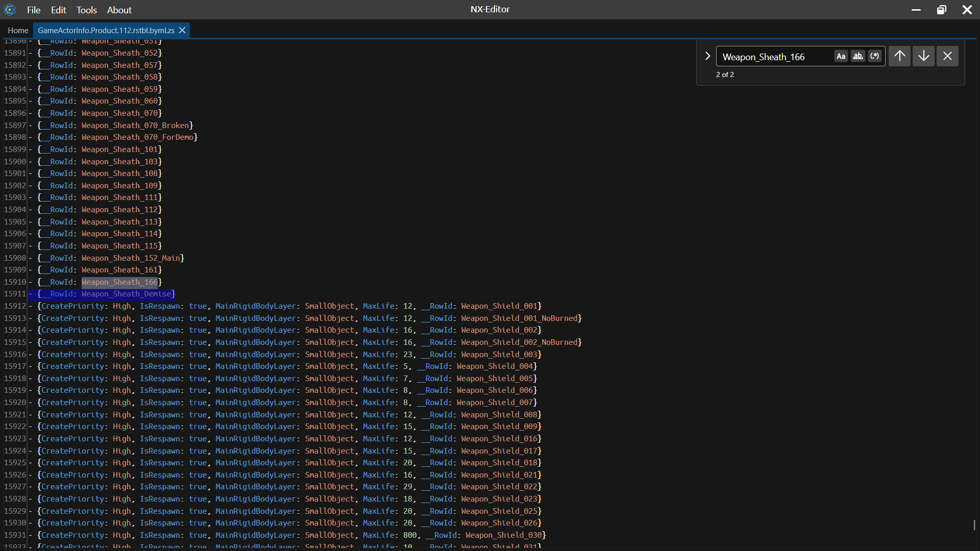Jump to next search match

pyautogui.click(x=923, y=56)
